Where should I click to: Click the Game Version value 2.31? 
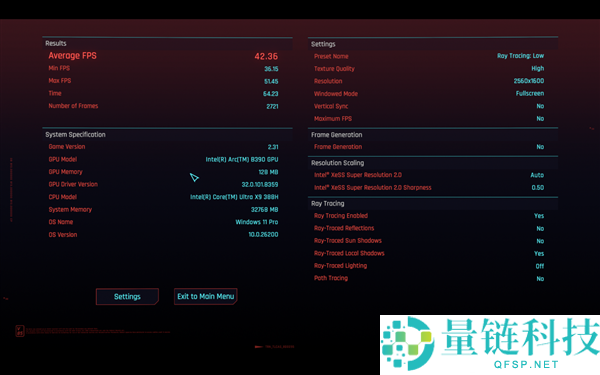tap(273, 147)
